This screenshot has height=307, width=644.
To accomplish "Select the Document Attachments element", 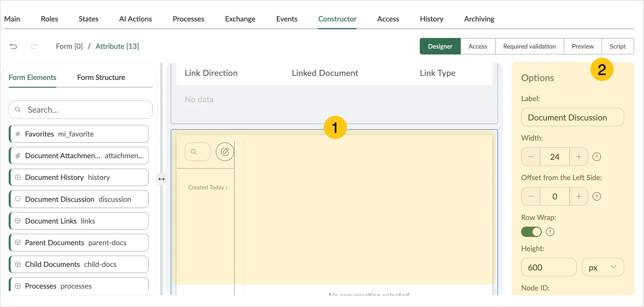I will 79,156.
